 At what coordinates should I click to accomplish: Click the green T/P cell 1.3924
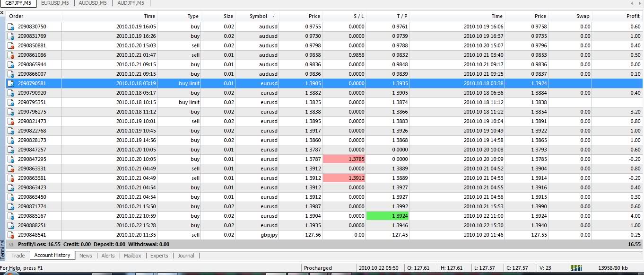(x=388, y=216)
